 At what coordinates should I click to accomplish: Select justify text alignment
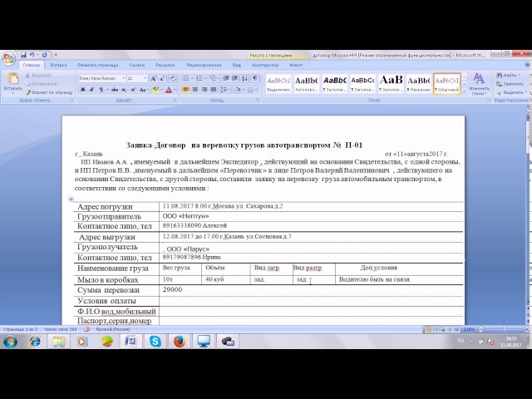[x=214, y=90]
